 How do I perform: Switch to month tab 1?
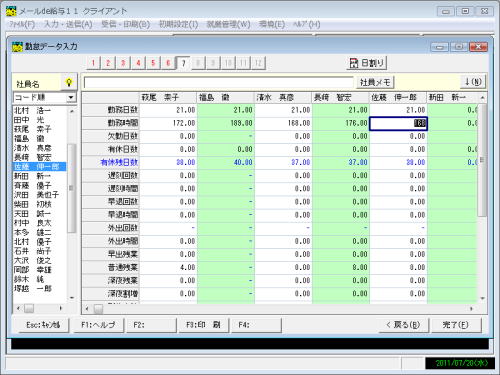(x=93, y=63)
